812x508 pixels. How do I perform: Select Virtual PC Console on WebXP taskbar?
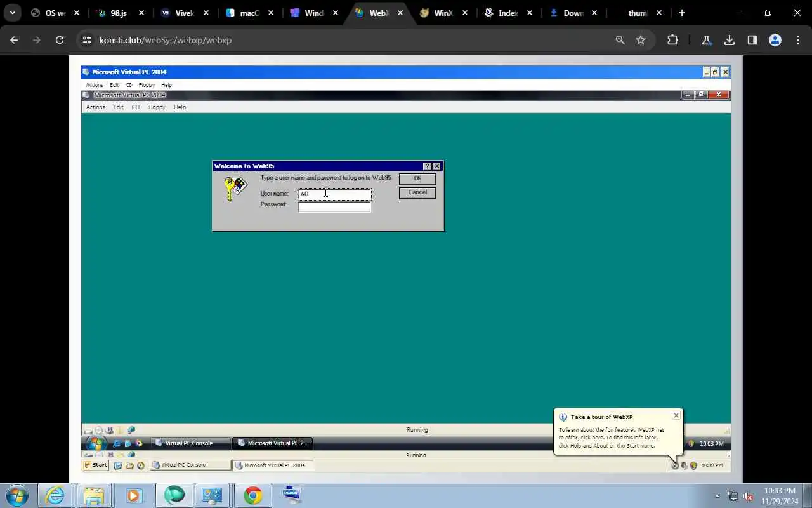(190, 465)
